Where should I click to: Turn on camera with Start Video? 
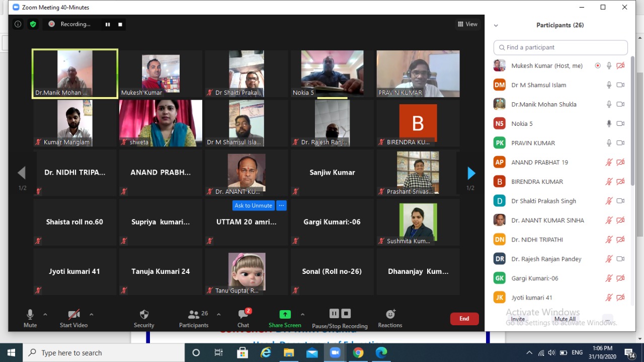[73, 318]
